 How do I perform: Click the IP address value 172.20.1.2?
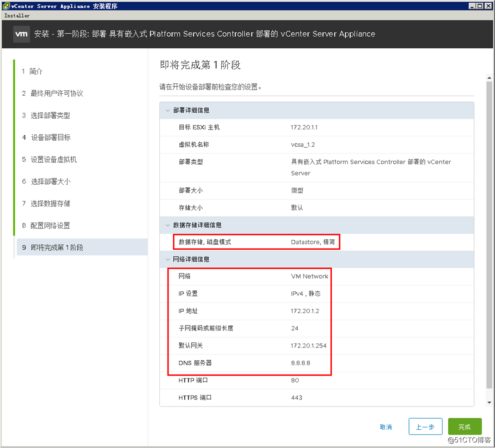coord(305,311)
